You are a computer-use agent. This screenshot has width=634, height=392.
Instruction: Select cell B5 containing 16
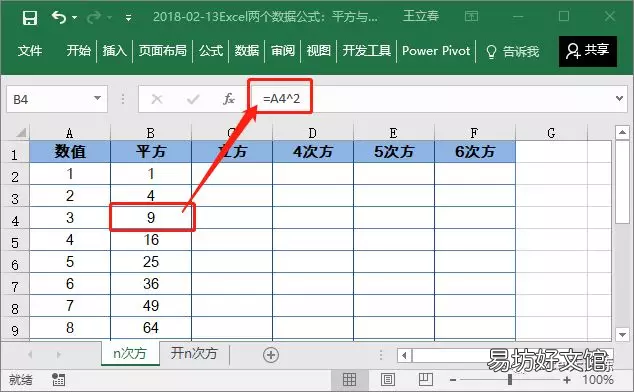pyautogui.click(x=150, y=239)
